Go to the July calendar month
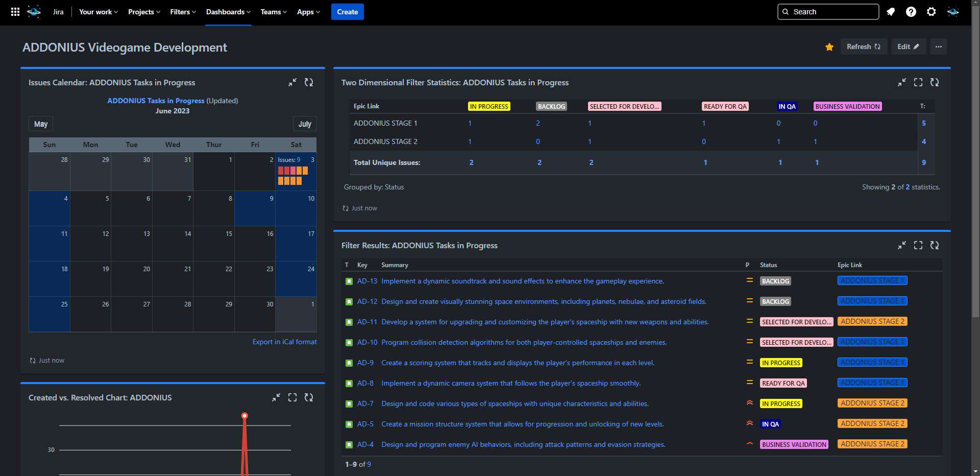The height and width of the screenshot is (476, 980). pyautogui.click(x=305, y=124)
